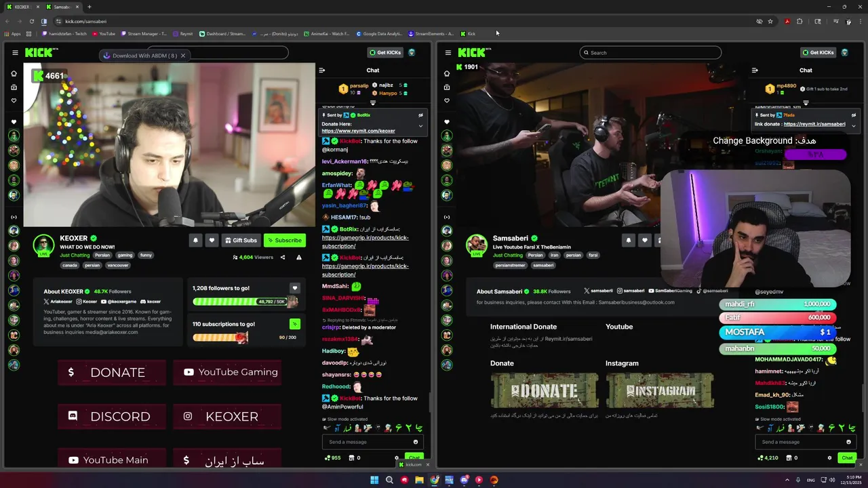
Task: Go to Home in the Samsaberi window sidebar
Action: [x=446, y=73]
